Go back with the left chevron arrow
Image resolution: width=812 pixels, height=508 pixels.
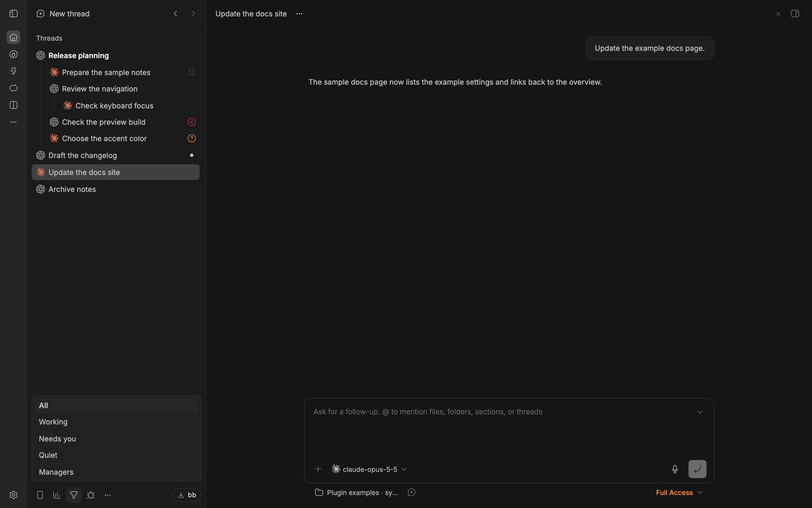coord(175,14)
